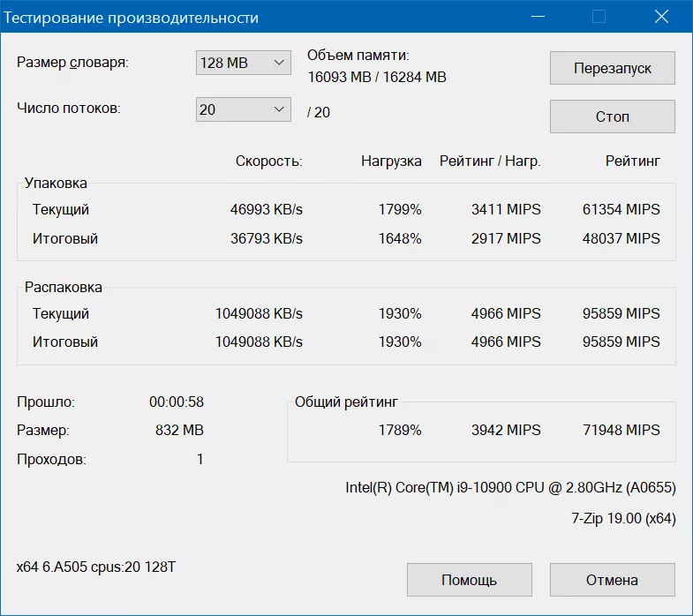The width and height of the screenshot is (693, 616).
Task: Click the Нагрузка column header
Action: (391, 162)
